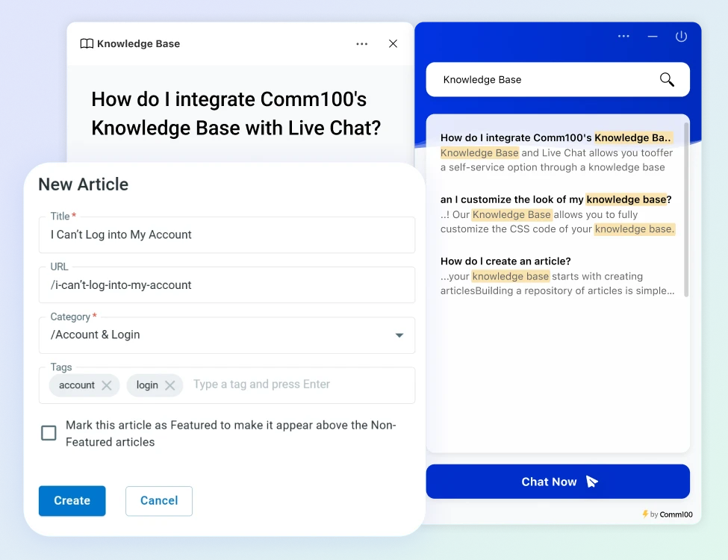
Task: Click the Knowledge Base book icon
Action: 87,44
